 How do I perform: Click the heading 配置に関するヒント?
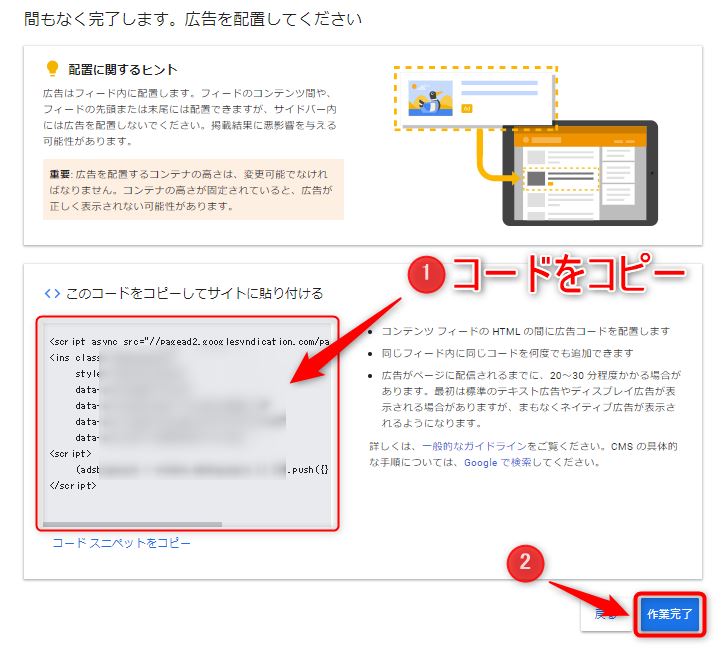point(122,70)
